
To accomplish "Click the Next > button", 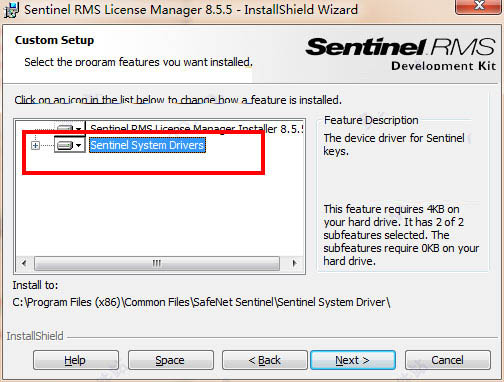I will coord(353,360).
